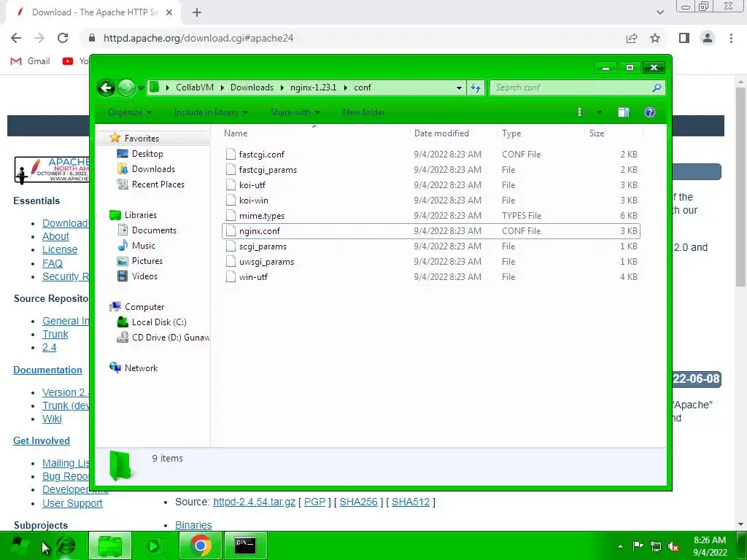This screenshot has width=747, height=560.
Task: Open Explorer help icon
Action: point(650,112)
